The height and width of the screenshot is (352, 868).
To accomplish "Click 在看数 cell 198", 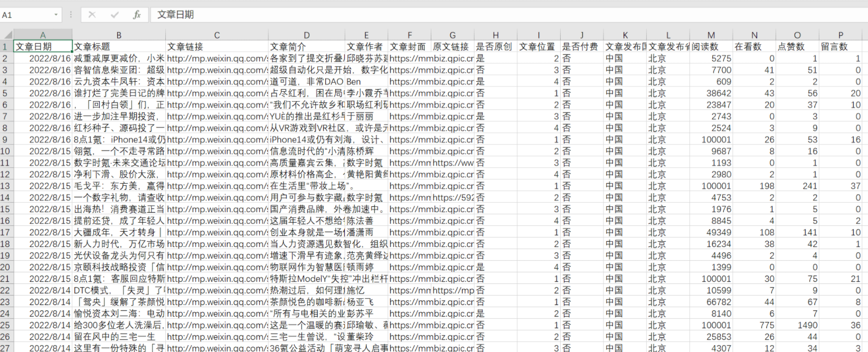I will point(754,186).
